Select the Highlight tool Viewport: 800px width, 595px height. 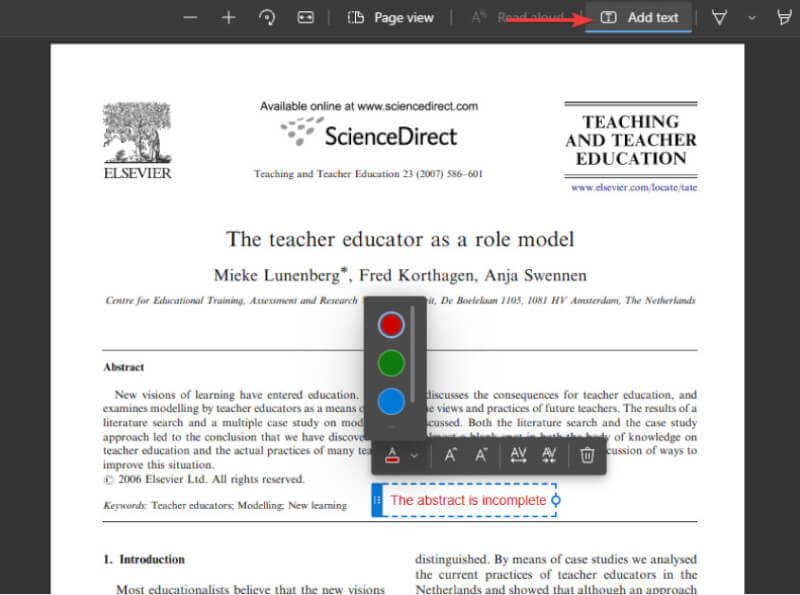point(785,17)
